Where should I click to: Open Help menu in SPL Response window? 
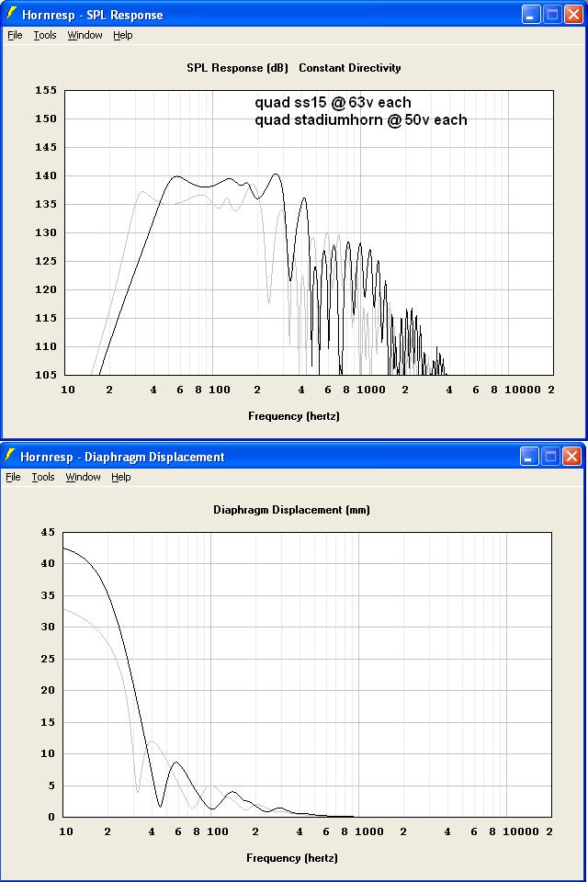123,35
